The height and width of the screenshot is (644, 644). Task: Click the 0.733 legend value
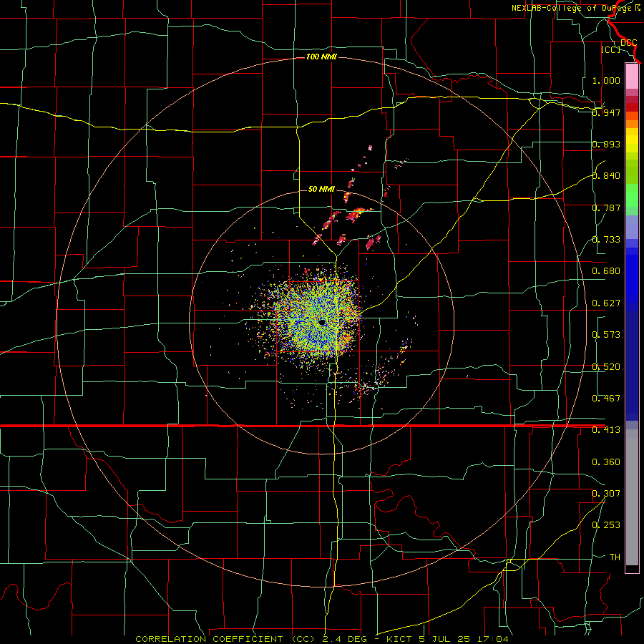point(606,240)
